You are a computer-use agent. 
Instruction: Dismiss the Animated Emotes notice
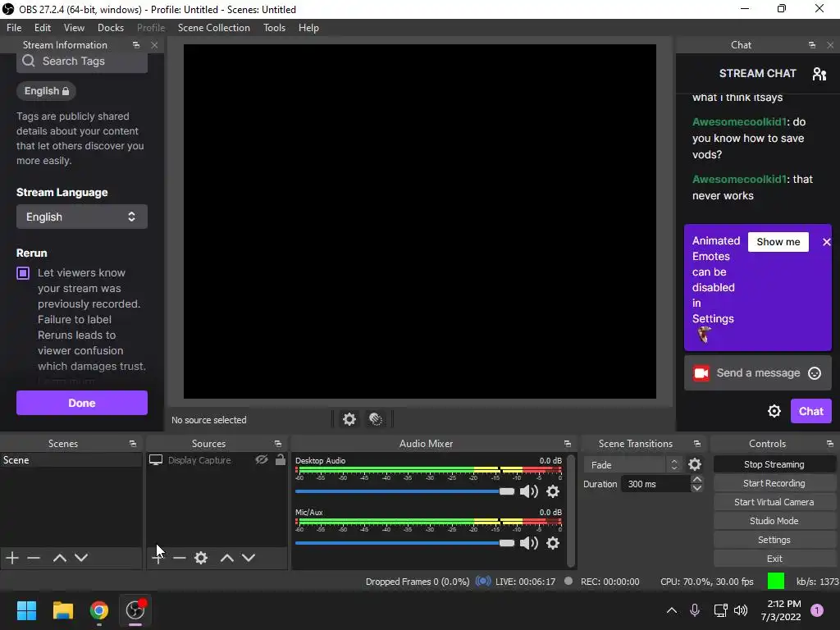(827, 242)
